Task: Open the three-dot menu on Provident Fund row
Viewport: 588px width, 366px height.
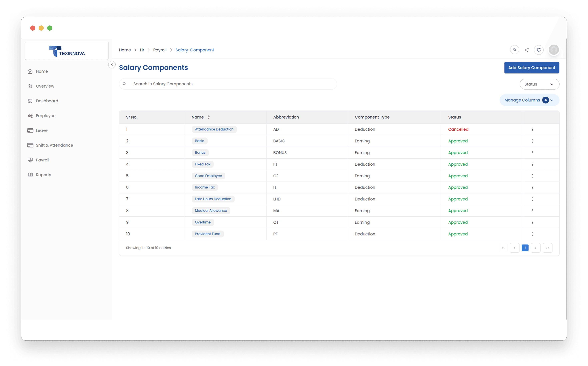Action: (532, 234)
